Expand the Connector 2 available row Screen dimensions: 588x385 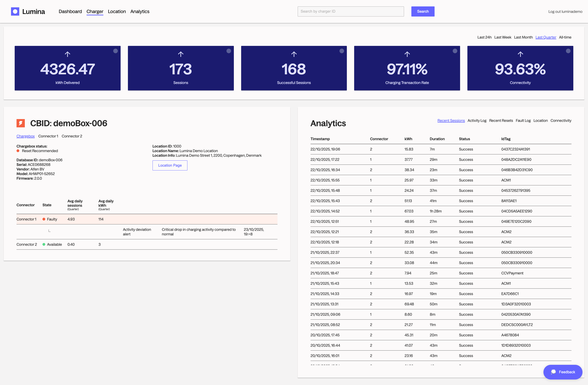coord(27,244)
